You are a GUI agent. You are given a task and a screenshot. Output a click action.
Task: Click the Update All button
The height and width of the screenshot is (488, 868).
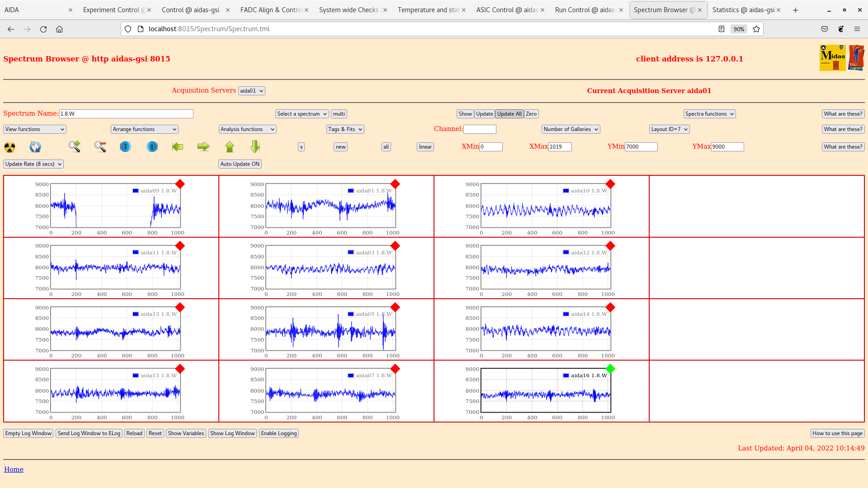pos(509,114)
